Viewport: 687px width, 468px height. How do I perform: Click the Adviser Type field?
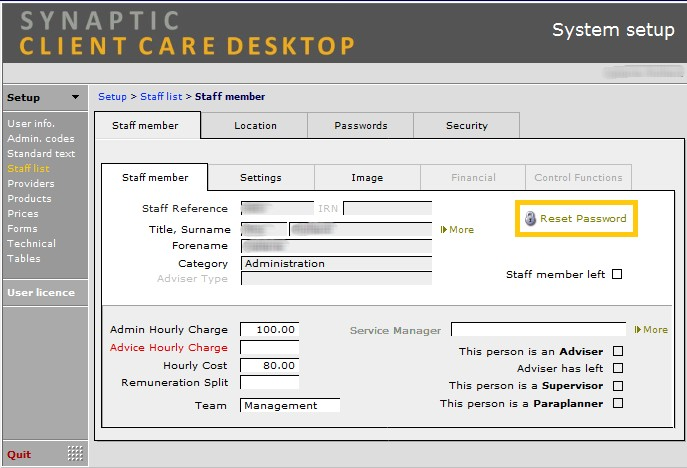(336, 278)
